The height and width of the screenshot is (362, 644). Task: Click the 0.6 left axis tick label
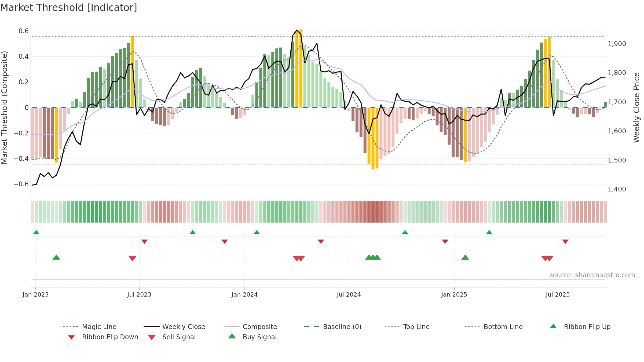[x=24, y=31]
